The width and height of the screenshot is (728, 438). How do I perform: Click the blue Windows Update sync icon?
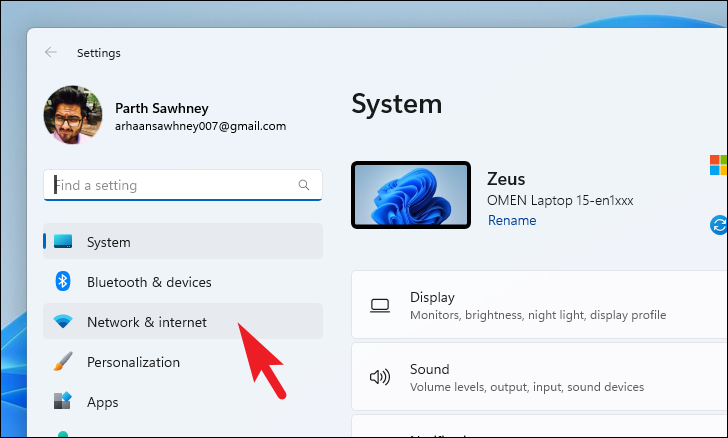point(719,225)
